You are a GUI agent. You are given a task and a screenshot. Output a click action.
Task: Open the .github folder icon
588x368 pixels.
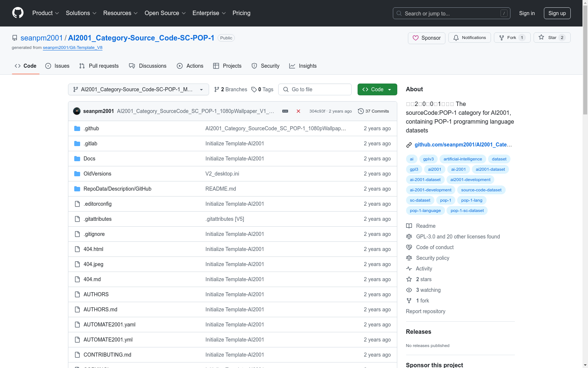77,128
